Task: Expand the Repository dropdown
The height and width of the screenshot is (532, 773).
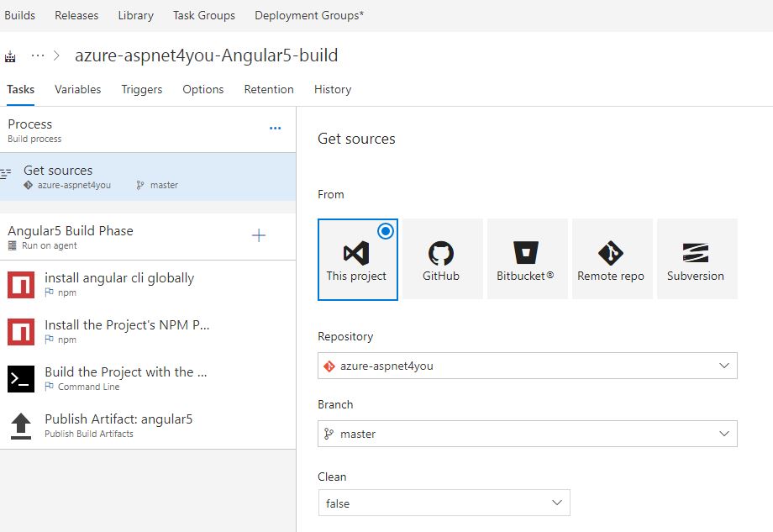Action: pyautogui.click(x=528, y=366)
